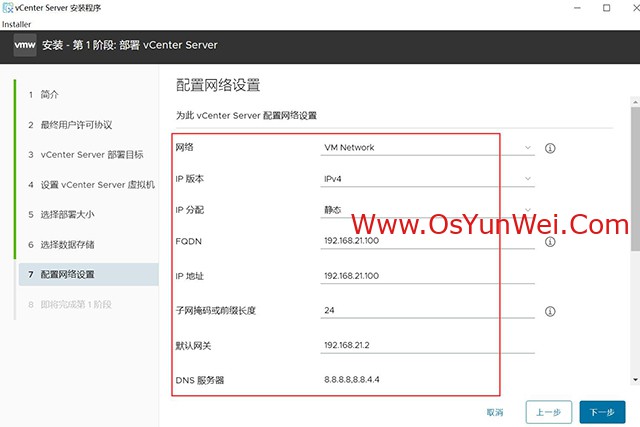This screenshot has height=427, width=640.
Task: Click the 为此 vCenter Server 配置网络设置 description text
Action: (x=246, y=116)
